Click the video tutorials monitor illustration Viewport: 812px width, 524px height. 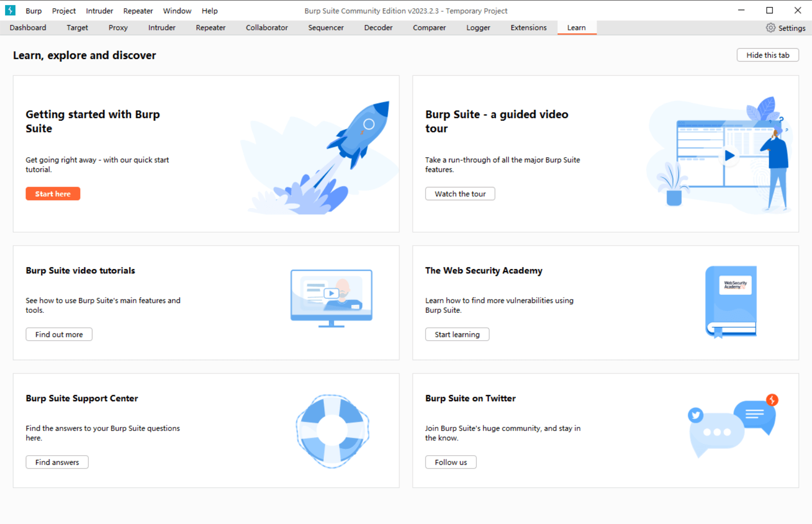pyautogui.click(x=331, y=298)
